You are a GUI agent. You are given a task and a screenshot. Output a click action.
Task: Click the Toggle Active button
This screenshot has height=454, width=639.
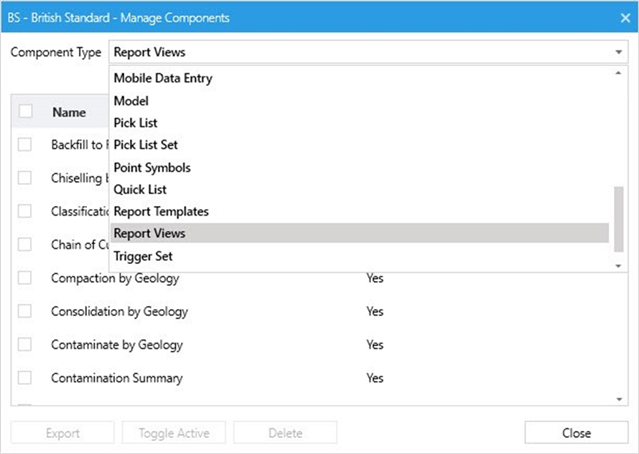pyautogui.click(x=173, y=433)
